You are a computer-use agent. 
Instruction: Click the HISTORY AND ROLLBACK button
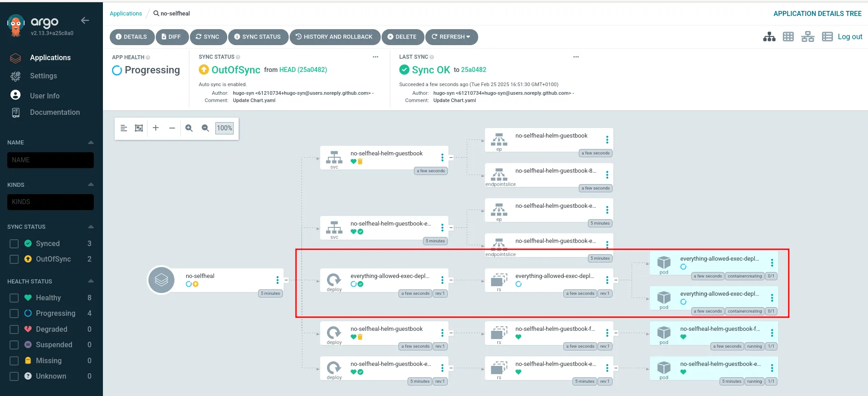tap(335, 37)
